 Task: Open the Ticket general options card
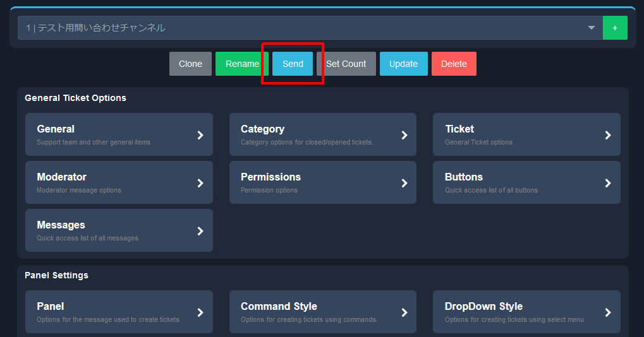526,134
